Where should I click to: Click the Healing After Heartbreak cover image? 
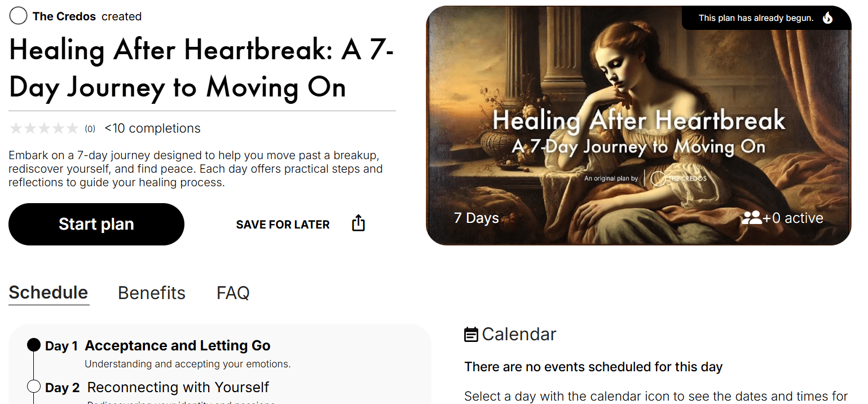click(x=638, y=125)
